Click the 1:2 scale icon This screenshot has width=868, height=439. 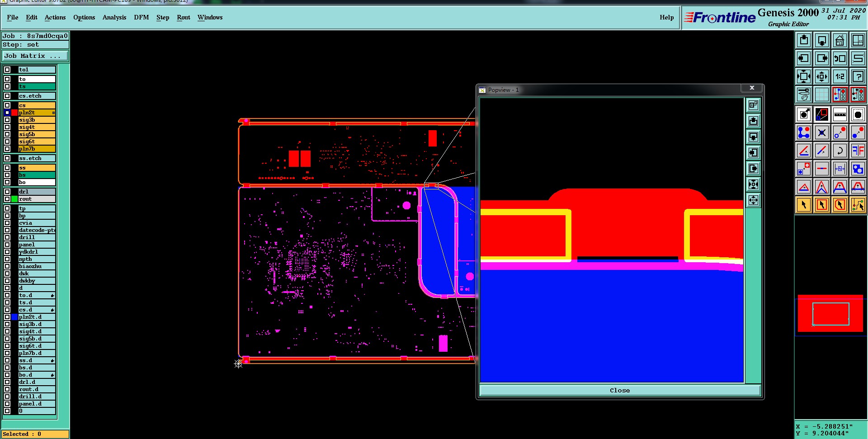click(840, 76)
